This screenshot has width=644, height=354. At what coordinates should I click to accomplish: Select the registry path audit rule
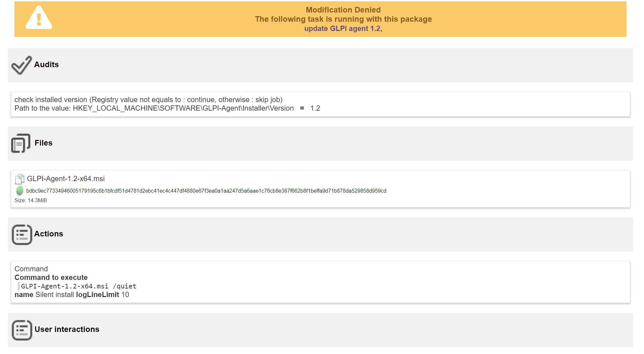(167, 108)
